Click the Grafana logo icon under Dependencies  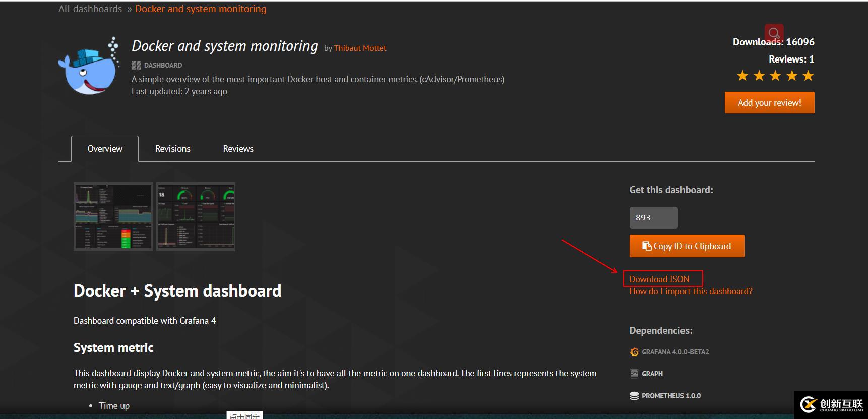point(634,352)
